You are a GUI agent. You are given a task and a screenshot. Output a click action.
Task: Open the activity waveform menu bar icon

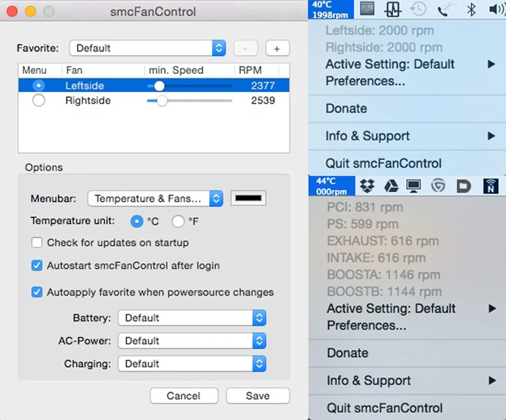click(x=393, y=9)
